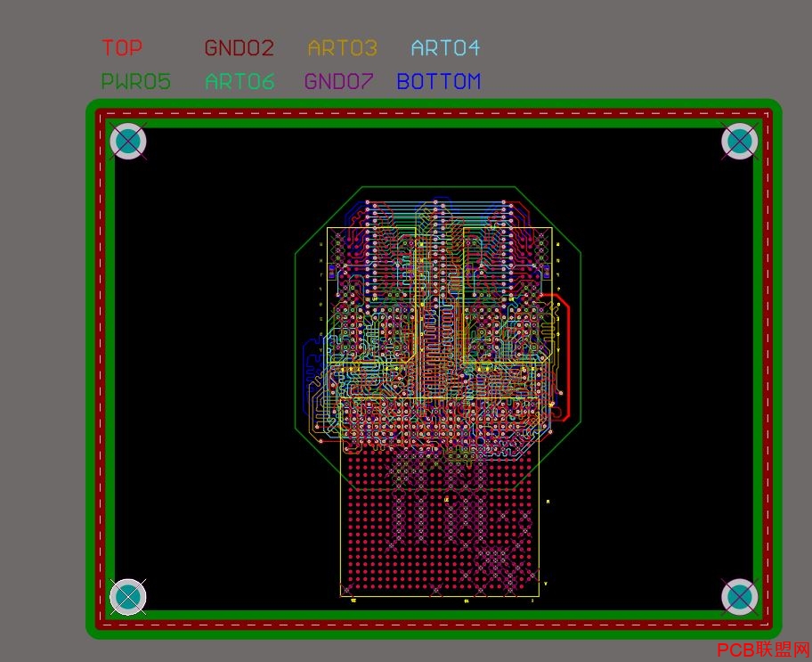812x662 pixels.
Task: Click the PWR05 layer label
Action: 135,81
